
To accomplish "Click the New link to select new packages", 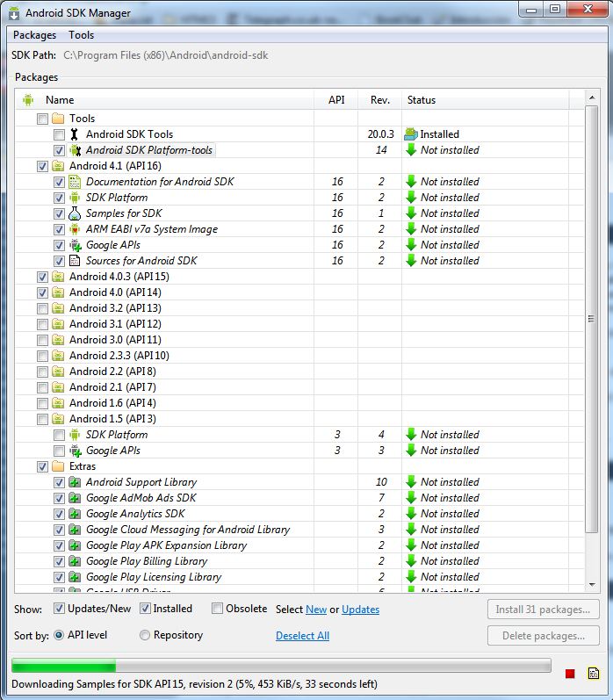I will point(316,610).
